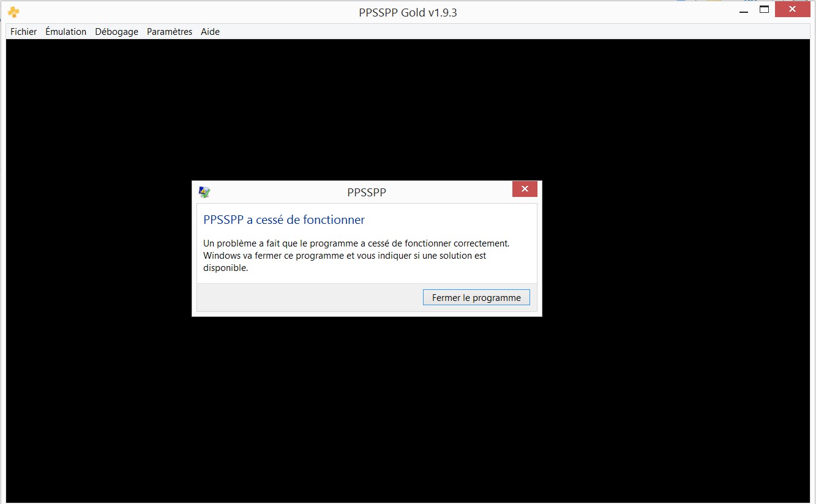816x504 pixels.
Task: Open the Aide menu
Action: (210, 32)
